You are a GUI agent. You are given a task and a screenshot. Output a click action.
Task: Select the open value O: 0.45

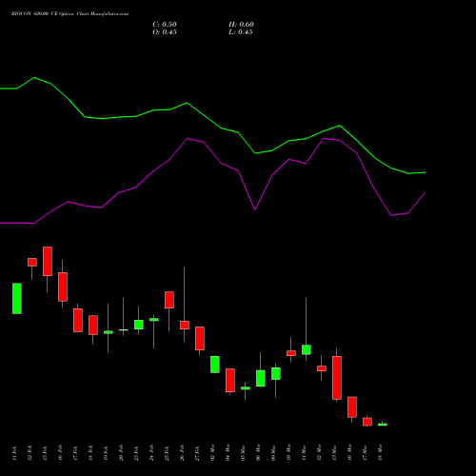point(165,32)
